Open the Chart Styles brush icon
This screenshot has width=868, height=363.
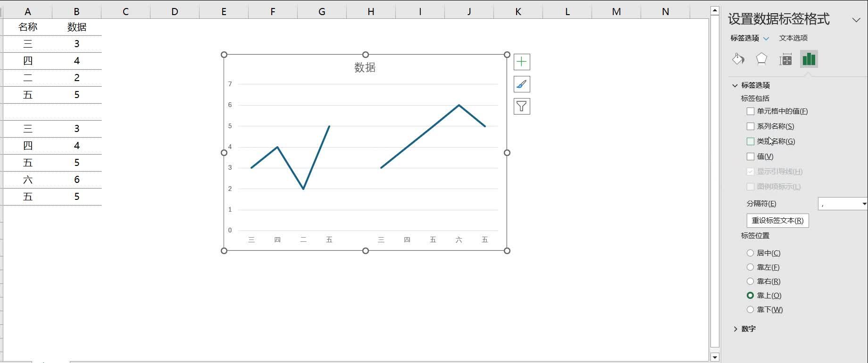[521, 84]
